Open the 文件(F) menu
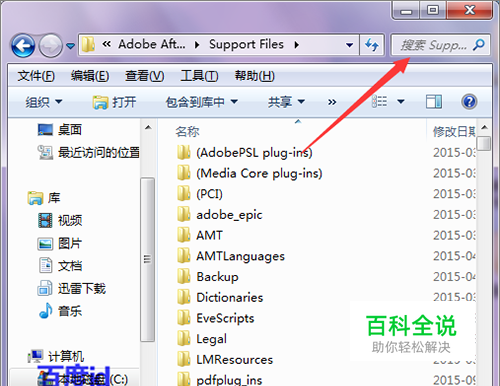 [x=36, y=76]
